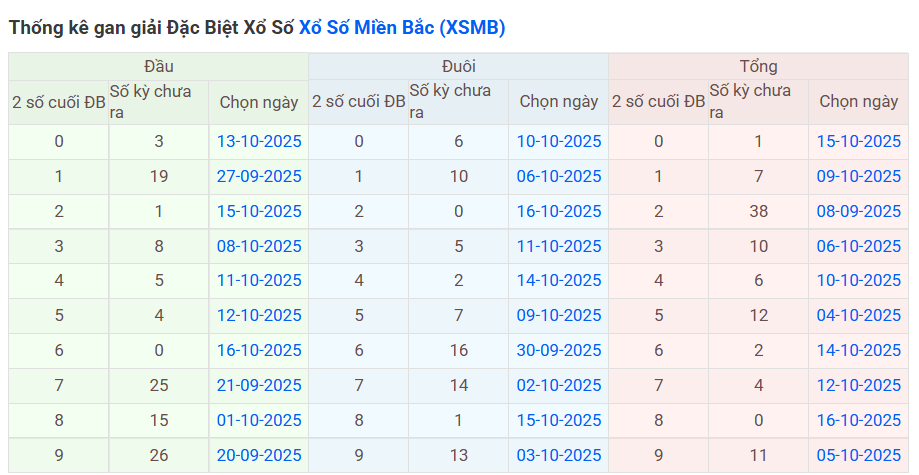The width and height of the screenshot is (919, 475).
Task: Click the date link 13-10-2025
Action: click(259, 141)
